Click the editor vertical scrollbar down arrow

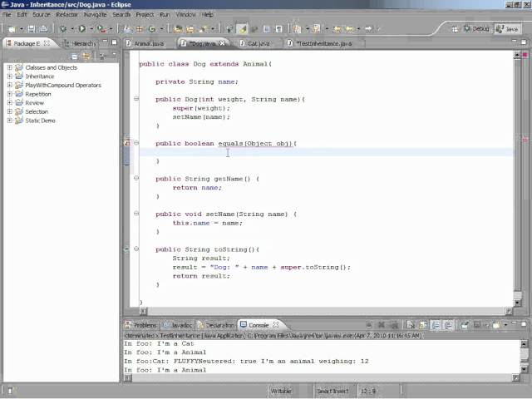tap(517, 303)
